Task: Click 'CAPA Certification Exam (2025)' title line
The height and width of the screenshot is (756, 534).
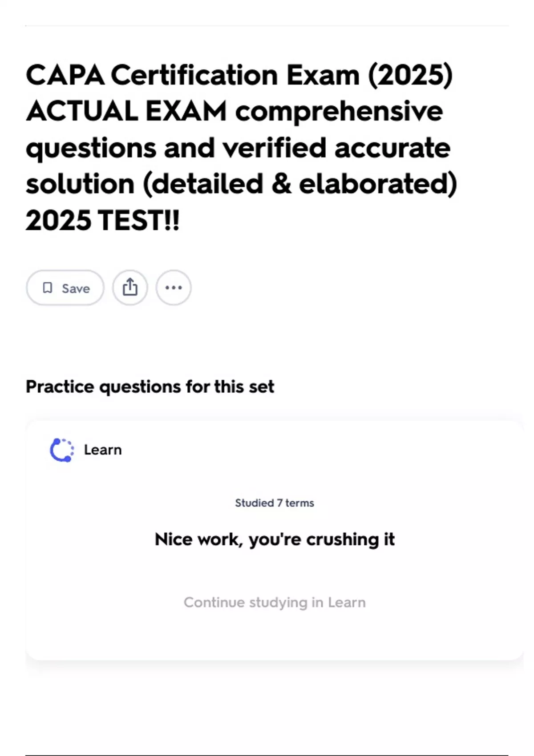Action: click(239, 75)
